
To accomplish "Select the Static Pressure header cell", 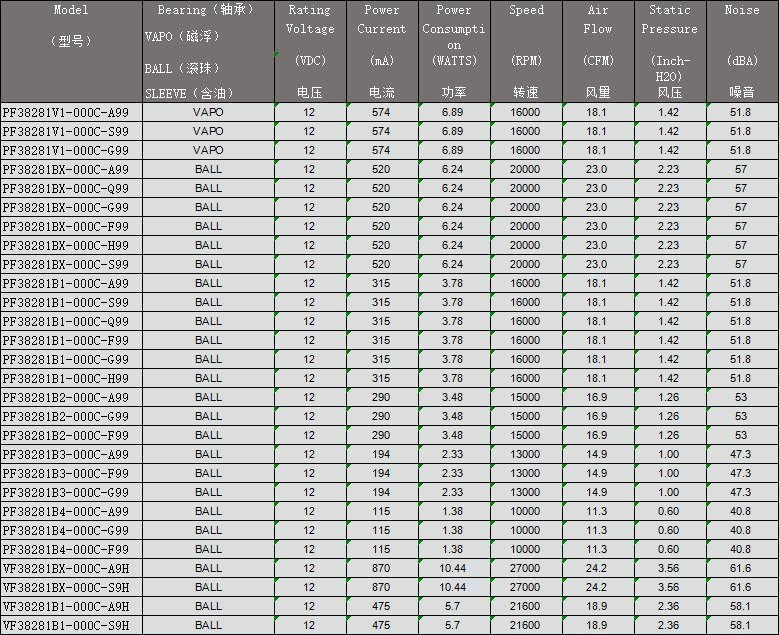I will [669, 50].
